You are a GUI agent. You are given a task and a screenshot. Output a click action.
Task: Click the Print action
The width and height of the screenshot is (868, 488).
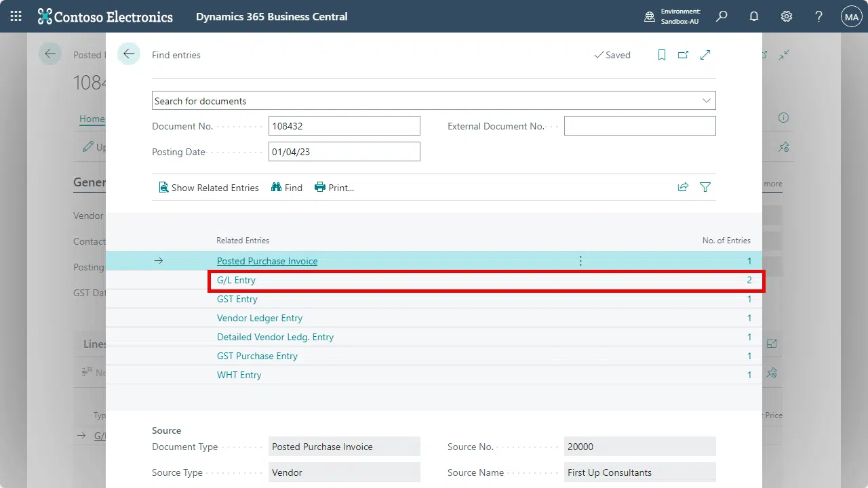point(334,188)
